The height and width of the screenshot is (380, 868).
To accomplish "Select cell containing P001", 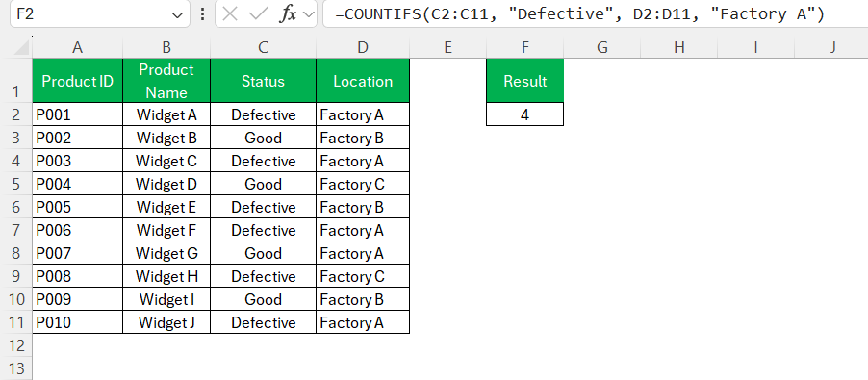I will pyautogui.click(x=78, y=114).
